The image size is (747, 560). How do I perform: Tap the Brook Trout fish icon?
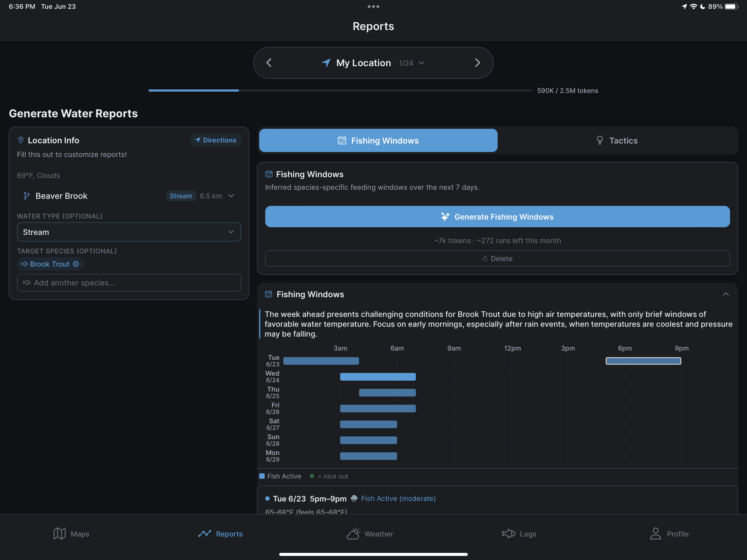click(25, 264)
